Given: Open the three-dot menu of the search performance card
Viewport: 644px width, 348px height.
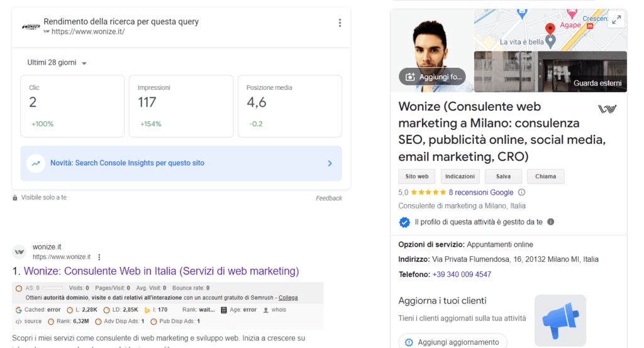Looking at the screenshot, I should tap(340, 23).
